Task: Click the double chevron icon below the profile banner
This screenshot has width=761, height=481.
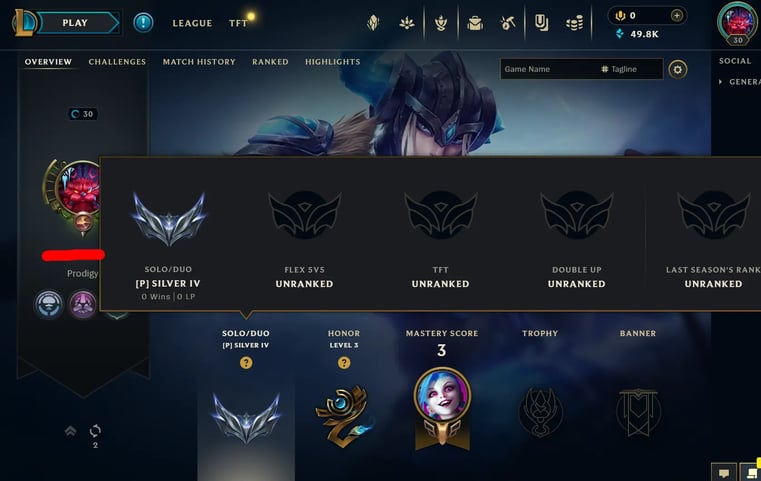Action: click(70, 431)
